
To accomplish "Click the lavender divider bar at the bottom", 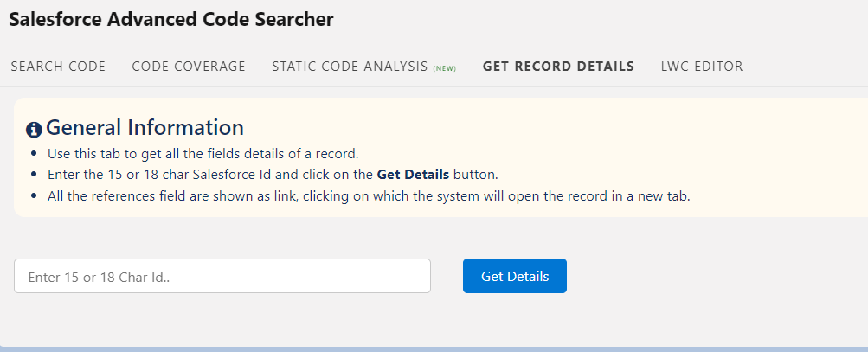I will [434, 349].
